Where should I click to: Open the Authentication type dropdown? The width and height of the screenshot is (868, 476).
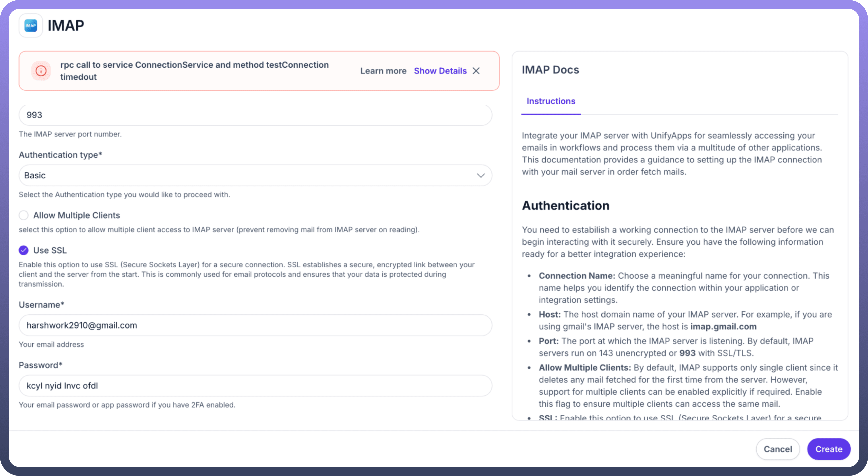click(x=249, y=175)
